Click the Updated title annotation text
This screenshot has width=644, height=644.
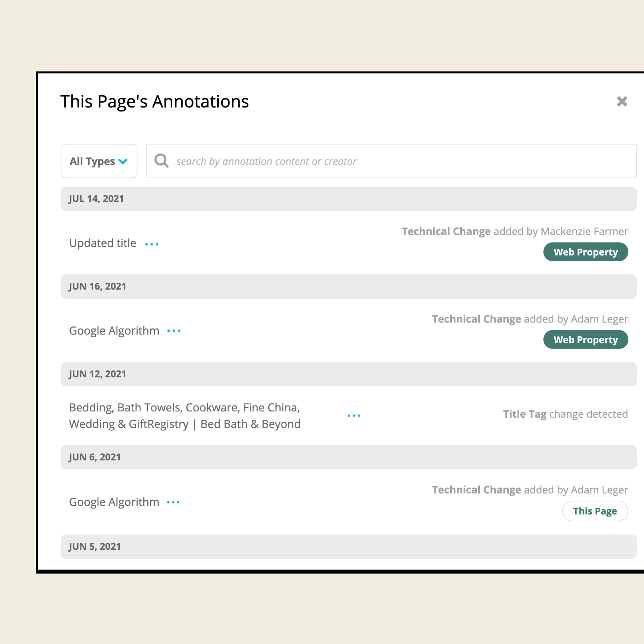[x=103, y=243]
